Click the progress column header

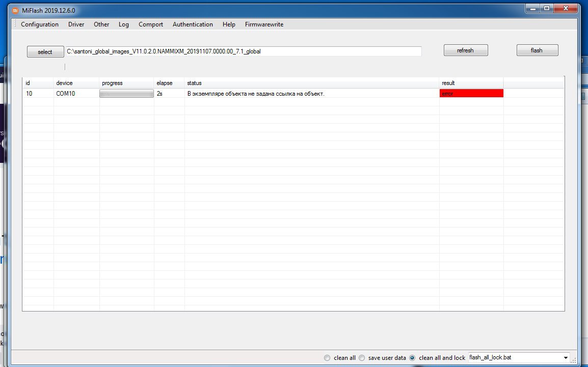pyautogui.click(x=127, y=83)
